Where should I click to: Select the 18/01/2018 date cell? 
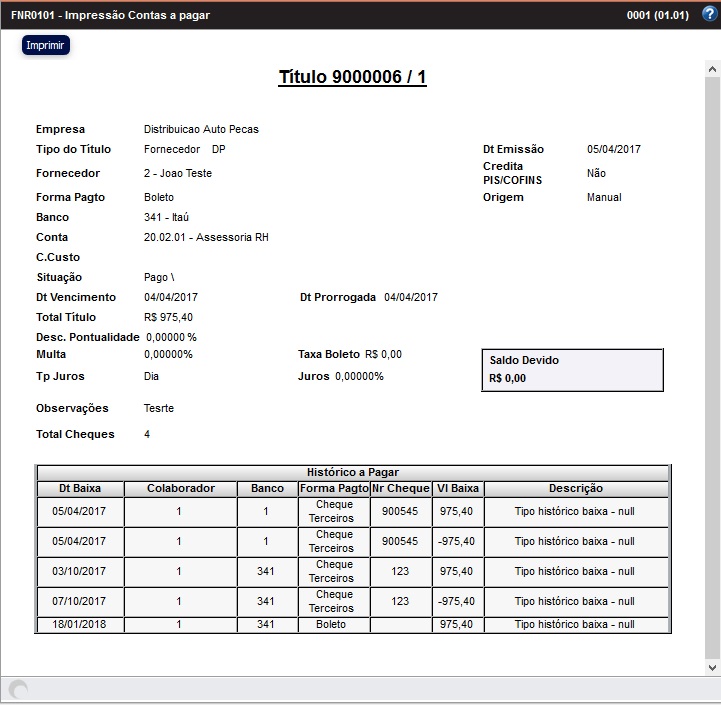click(x=79, y=625)
